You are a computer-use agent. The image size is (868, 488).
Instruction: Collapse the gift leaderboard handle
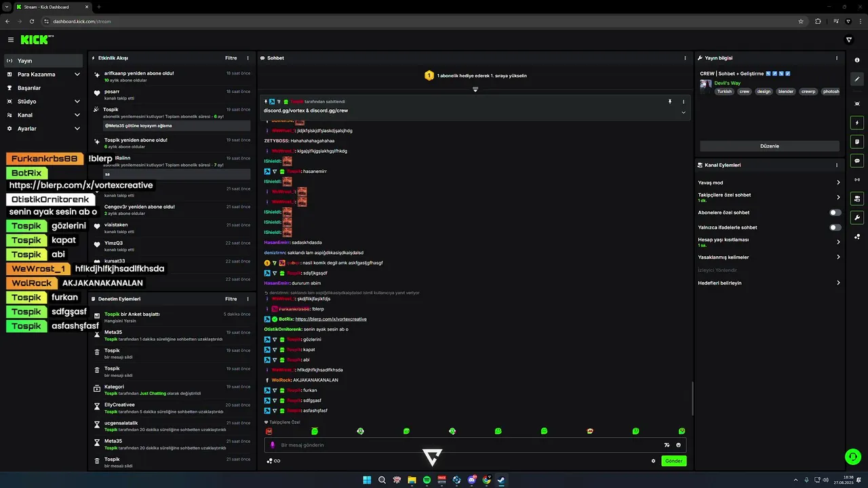click(x=475, y=89)
